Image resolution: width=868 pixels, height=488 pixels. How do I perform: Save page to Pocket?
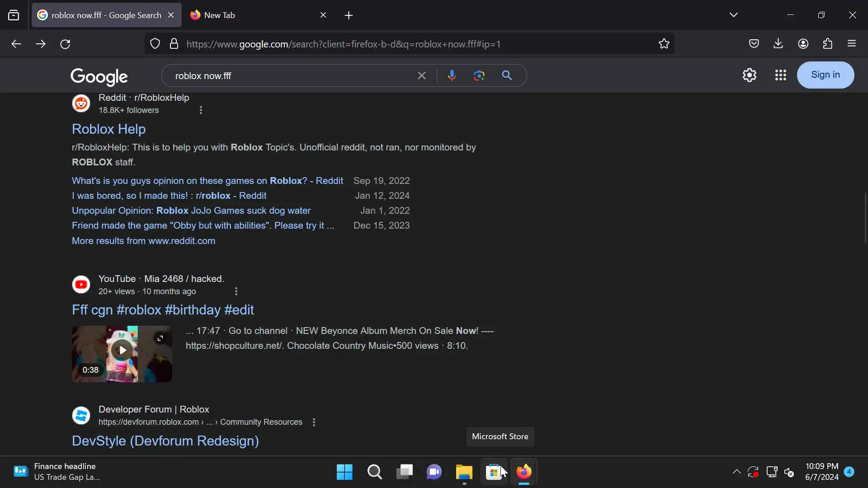coord(754,44)
